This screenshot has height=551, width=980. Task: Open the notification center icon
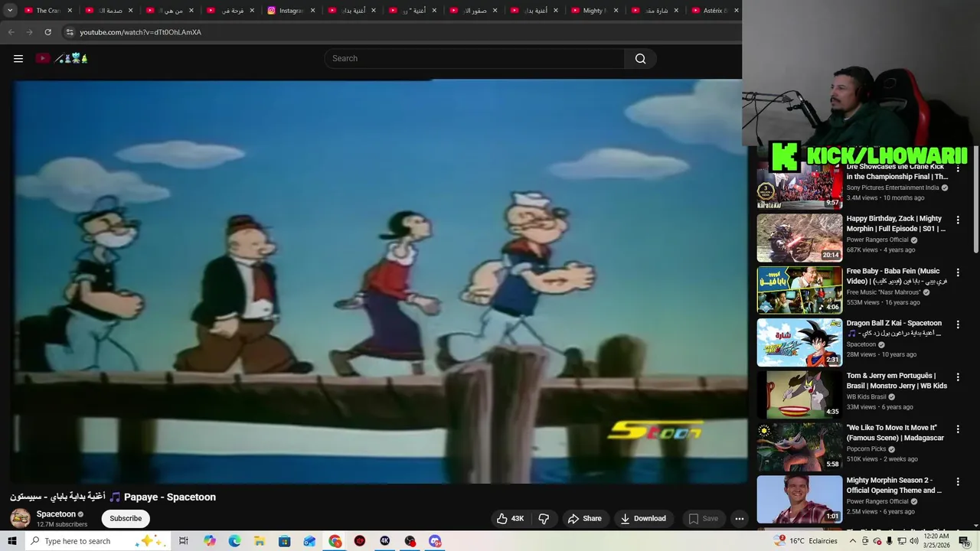pos(964,541)
